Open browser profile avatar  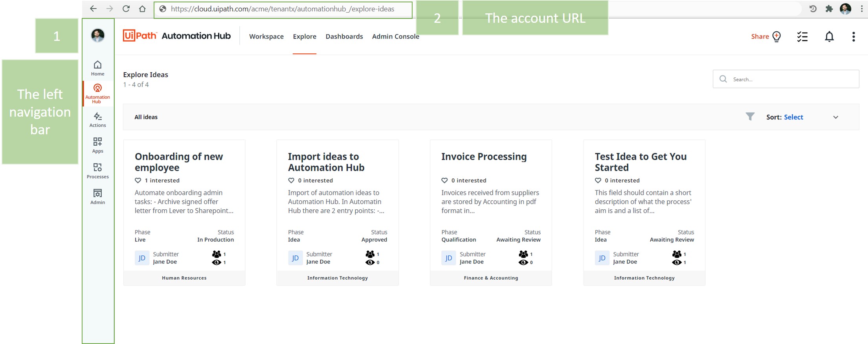click(x=845, y=9)
